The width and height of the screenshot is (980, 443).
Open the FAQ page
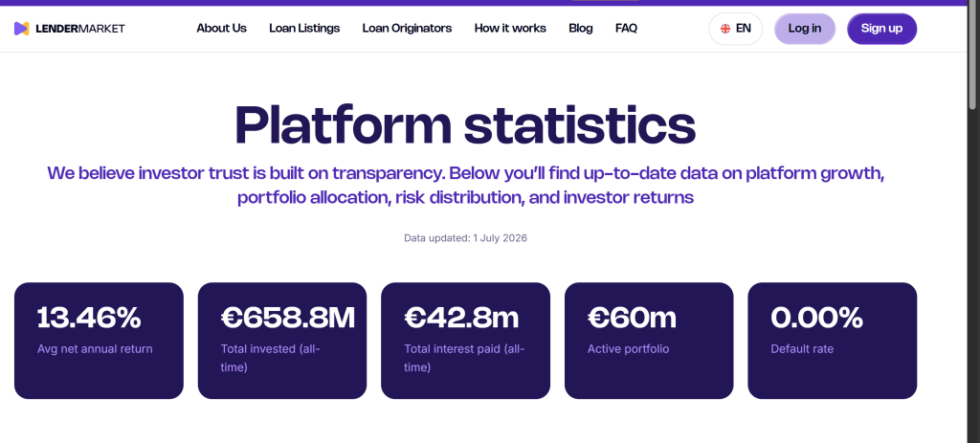(626, 28)
